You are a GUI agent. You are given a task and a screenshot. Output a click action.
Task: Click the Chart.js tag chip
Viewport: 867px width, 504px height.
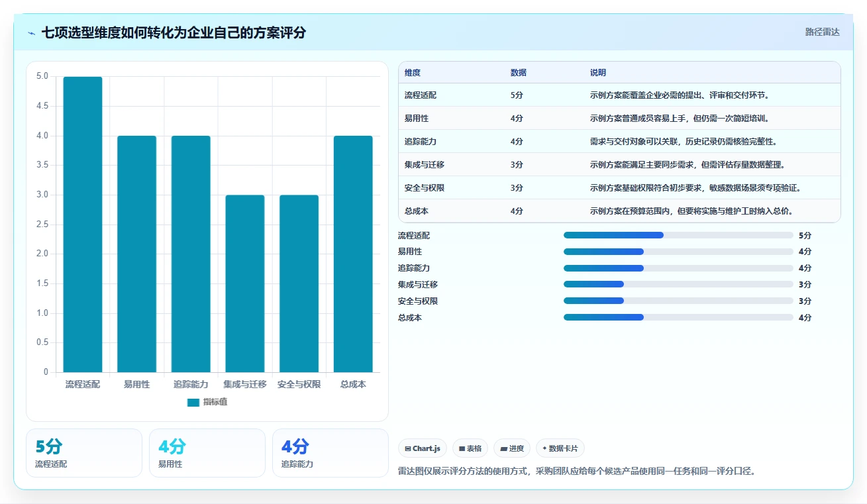423,448
